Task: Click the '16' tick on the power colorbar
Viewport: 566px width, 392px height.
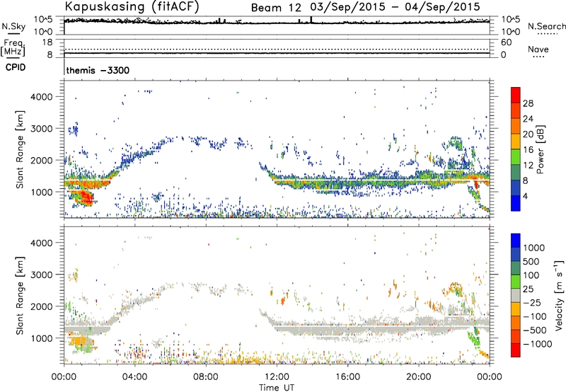Action: tap(528, 150)
